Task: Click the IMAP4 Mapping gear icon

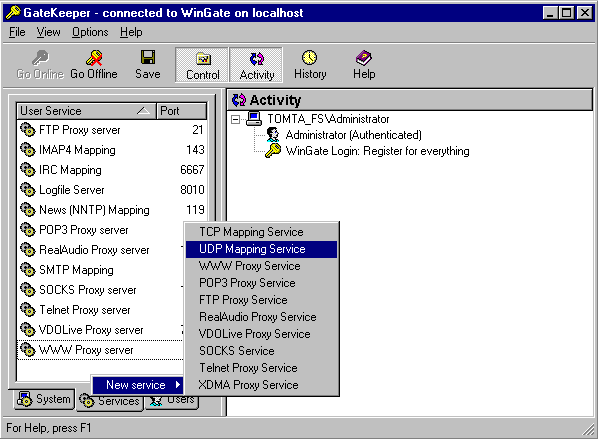Action: pyautogui.click(x=27, y=150)
